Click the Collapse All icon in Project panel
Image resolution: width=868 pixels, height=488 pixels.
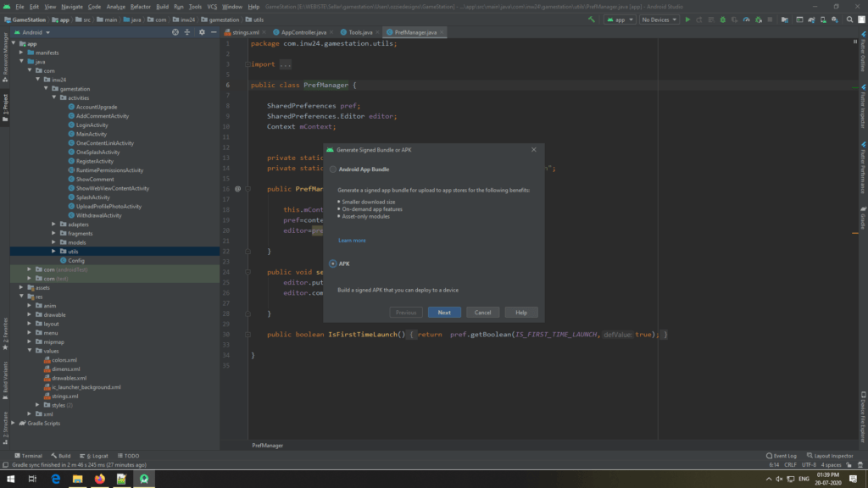click(187, 33)
